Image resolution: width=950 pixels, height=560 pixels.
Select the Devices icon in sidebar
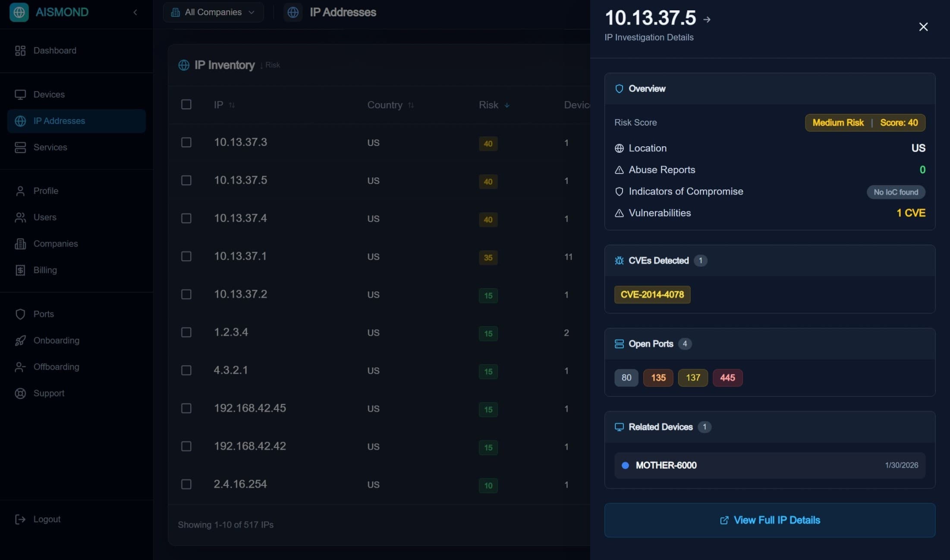point(20,94)
